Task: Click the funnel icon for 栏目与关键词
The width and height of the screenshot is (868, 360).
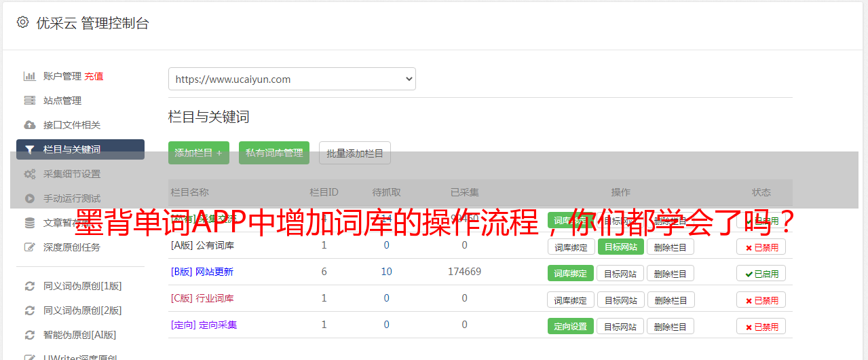Action: [x=29, y=149]
